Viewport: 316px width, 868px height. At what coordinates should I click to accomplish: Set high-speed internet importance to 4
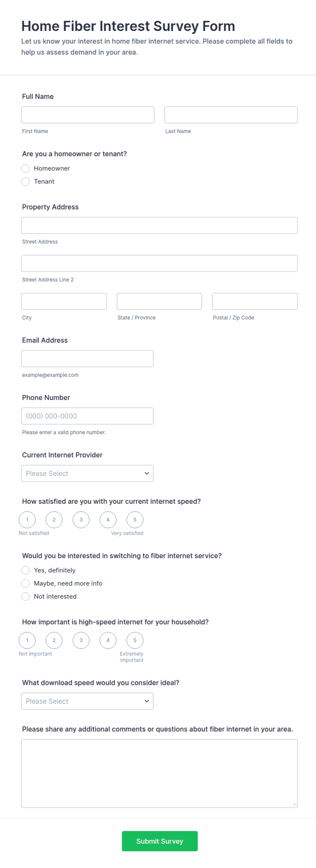[108, 640]
